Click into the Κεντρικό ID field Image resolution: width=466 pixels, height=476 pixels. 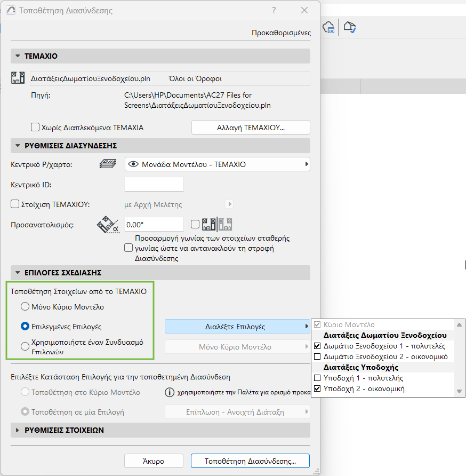[154, 184]
